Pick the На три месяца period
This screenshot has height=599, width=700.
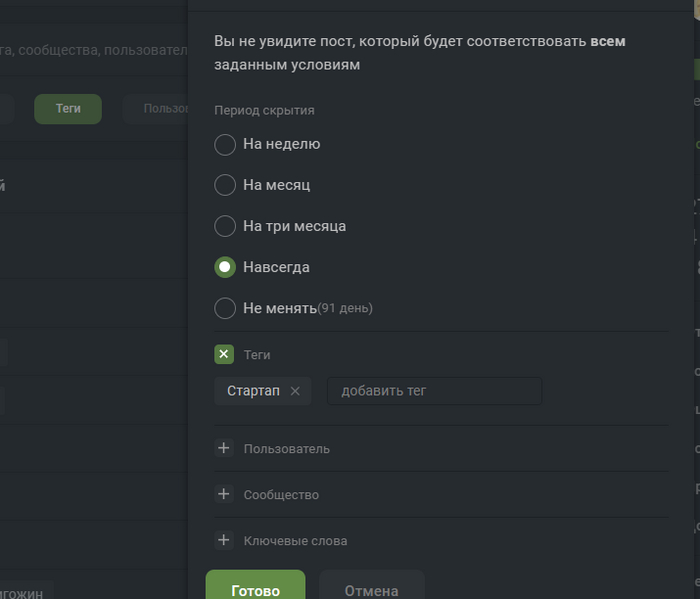(225, 226)
